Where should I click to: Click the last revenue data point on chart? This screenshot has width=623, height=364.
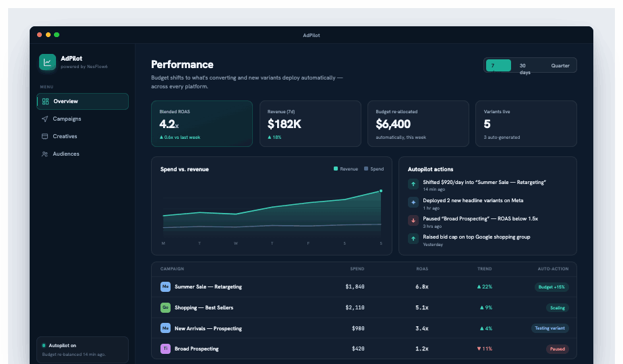(381, 191)
